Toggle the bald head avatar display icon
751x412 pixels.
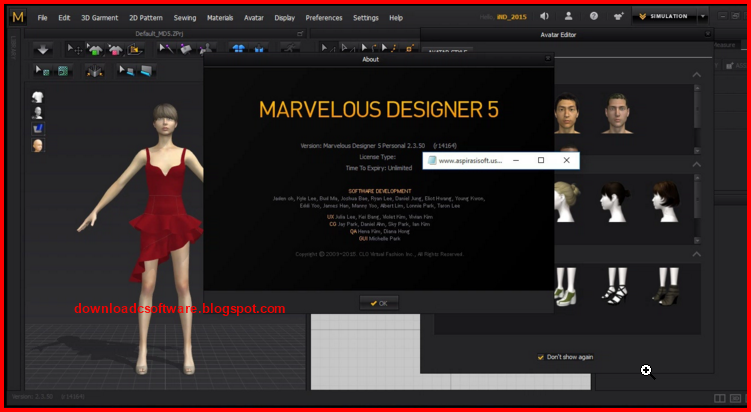point(38,145)
